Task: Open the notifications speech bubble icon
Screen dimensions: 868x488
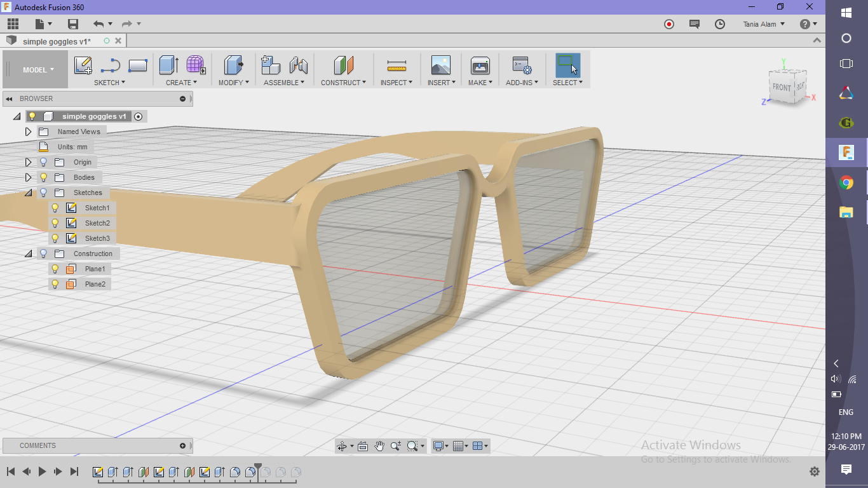Action: pos(695,24)
